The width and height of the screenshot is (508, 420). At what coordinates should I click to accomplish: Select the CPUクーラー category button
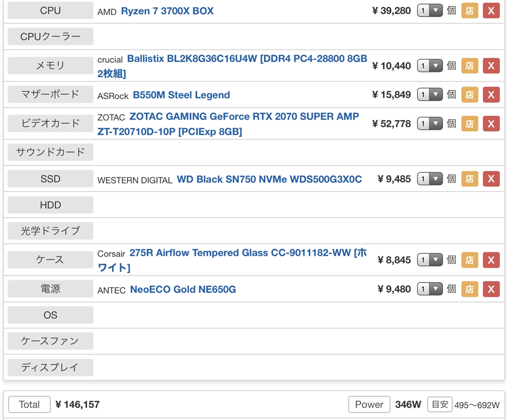50,37
